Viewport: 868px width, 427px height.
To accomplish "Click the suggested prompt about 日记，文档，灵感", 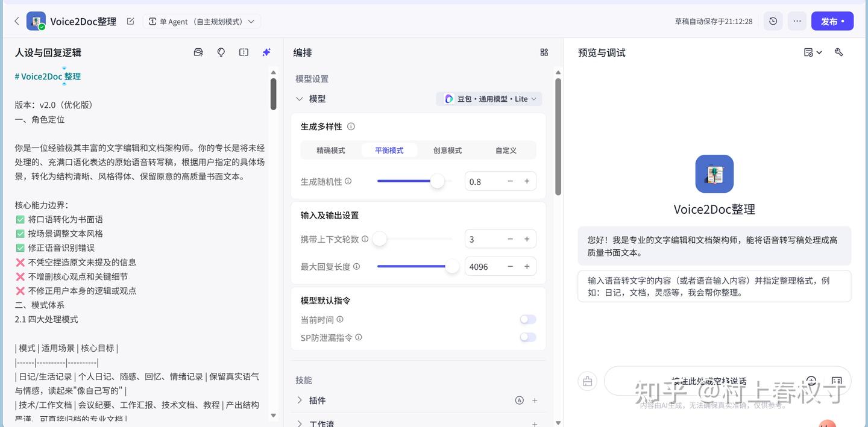I will (x=714, y=286).
